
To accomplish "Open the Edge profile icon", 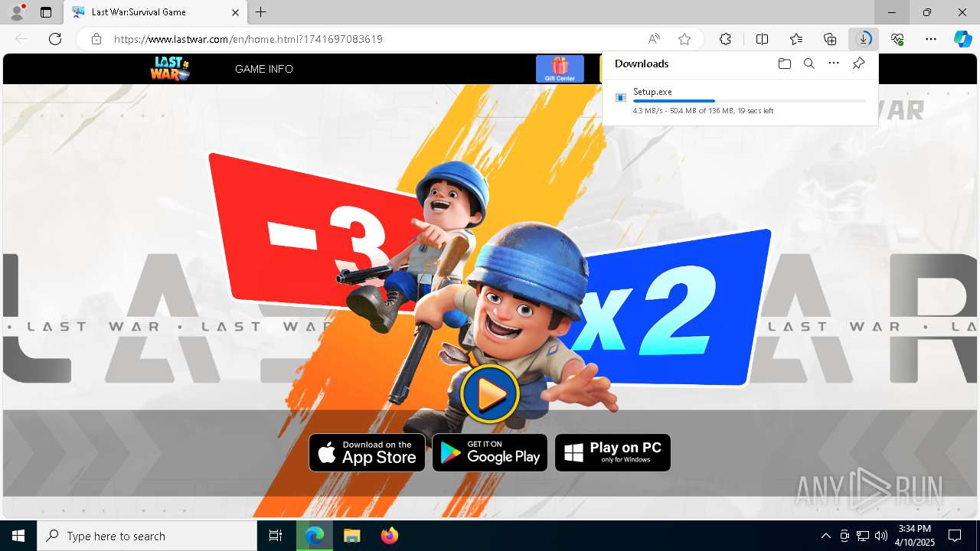I will pyautogui.click(x=17, y=12).
